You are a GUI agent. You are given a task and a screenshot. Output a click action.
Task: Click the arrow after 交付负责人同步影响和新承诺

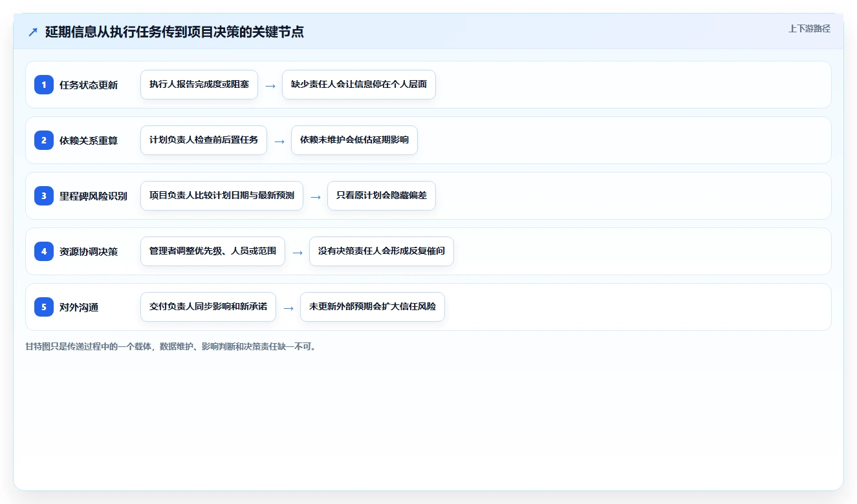tap(288, 308)
